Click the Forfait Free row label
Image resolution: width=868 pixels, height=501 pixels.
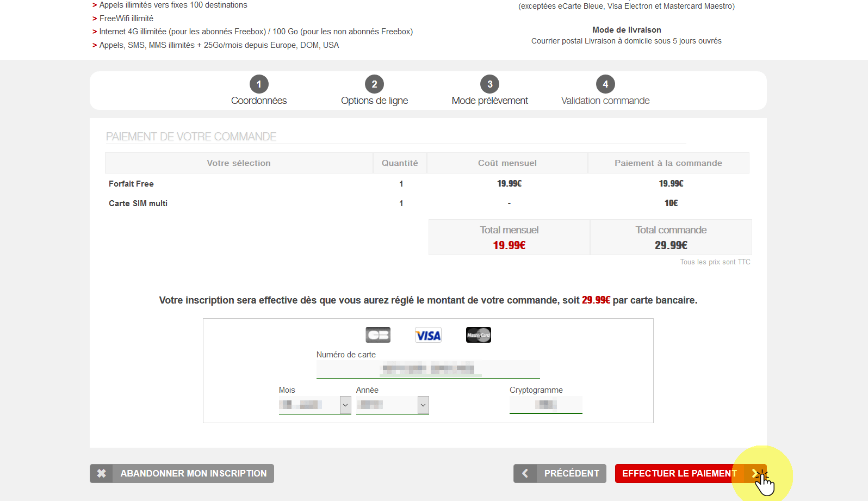(131, 184)
